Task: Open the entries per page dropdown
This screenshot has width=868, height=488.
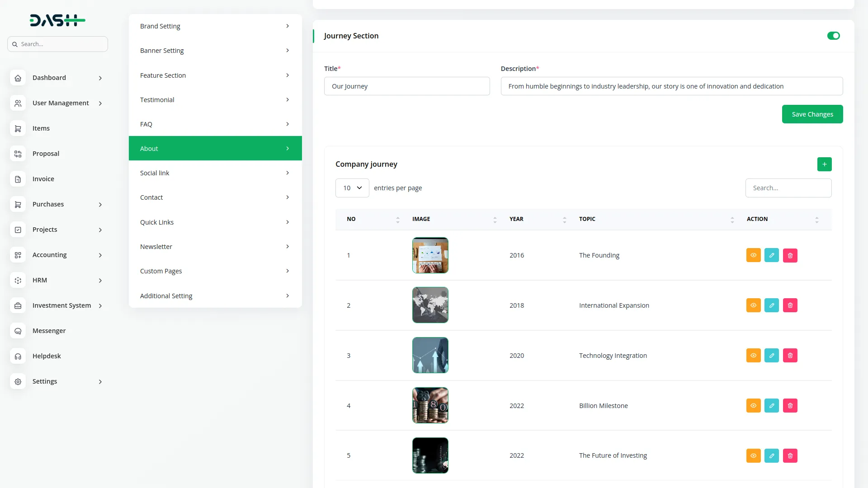Action: click(x=352, y=188)
